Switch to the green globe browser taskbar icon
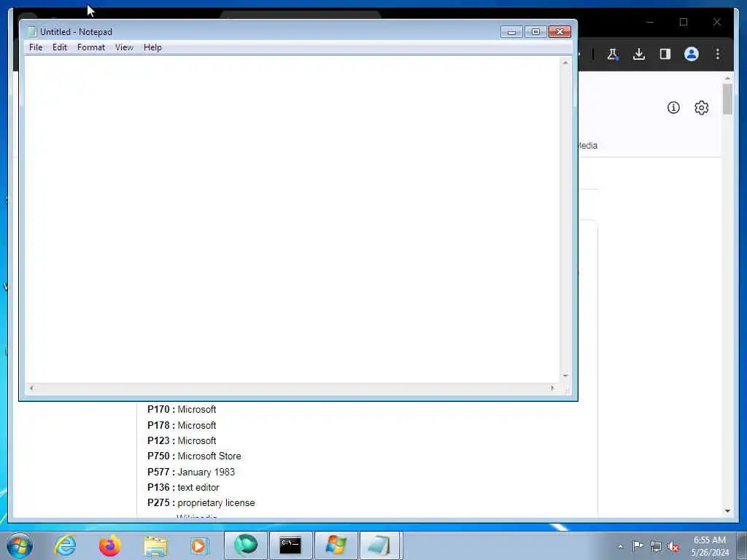 click(x=245, y=545)
